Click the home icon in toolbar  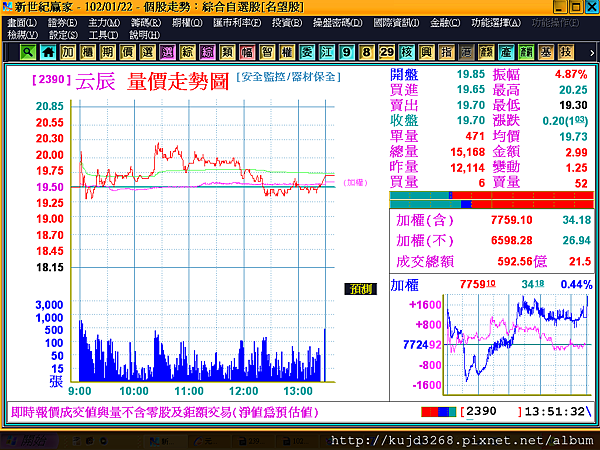coord(48,52)
